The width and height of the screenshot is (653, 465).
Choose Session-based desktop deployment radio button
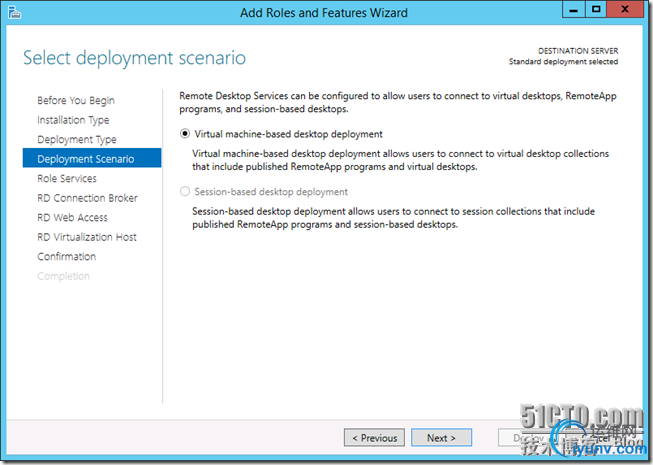click(184, 192)
